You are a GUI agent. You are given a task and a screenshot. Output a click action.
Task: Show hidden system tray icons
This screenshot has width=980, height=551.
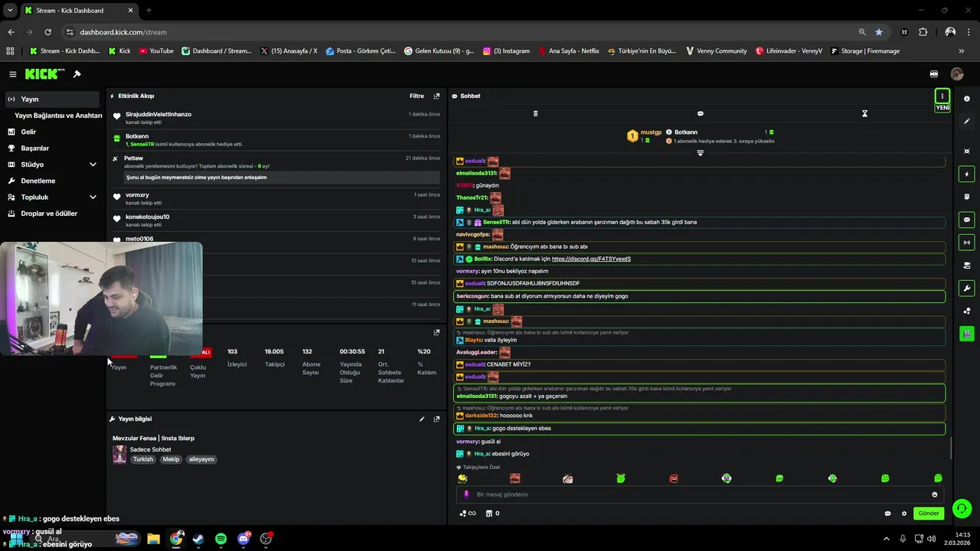coord(887,539)
